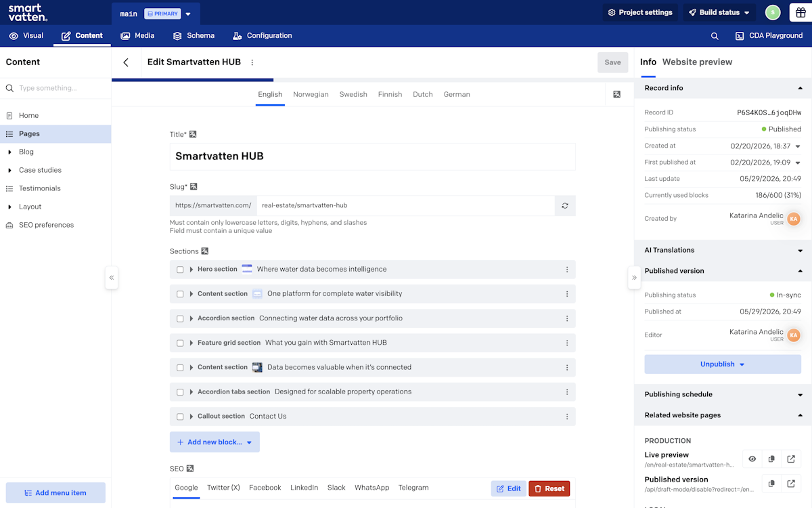Expand the Feature grid section block
Screen dimensions: 812x508
[x=191, y=343]
